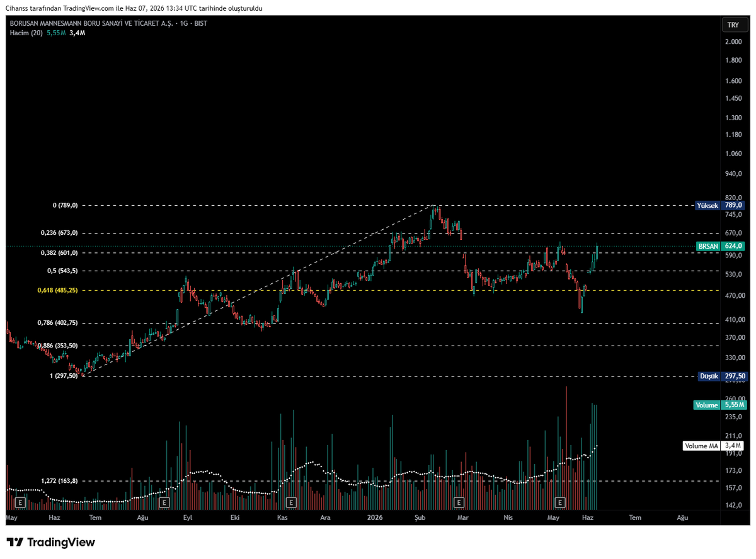Click the 1.060 price axis value
Screen dimensions: 756x559
pos(733,154)
